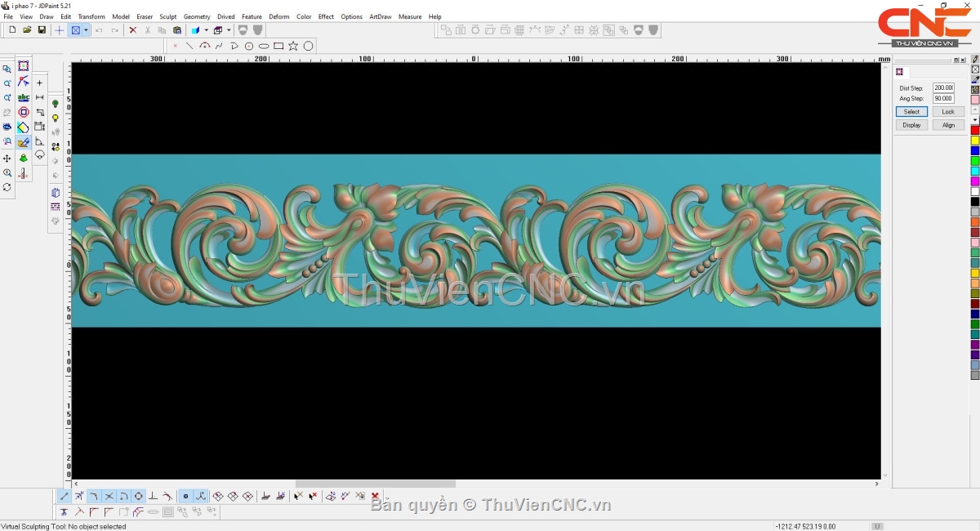Click the red X delete icon
This screenshot has width=980, height=531.
pyautogui.click(x=133, y=30)
